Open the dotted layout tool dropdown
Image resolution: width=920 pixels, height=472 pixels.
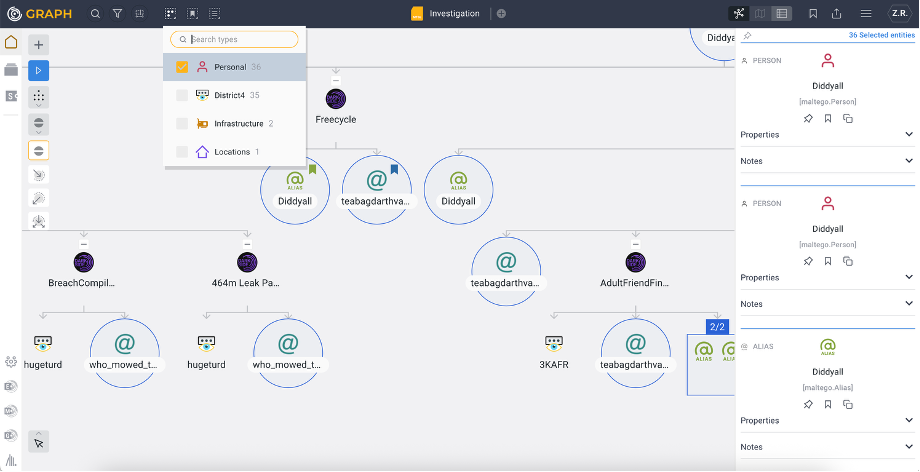coord(39,97)
